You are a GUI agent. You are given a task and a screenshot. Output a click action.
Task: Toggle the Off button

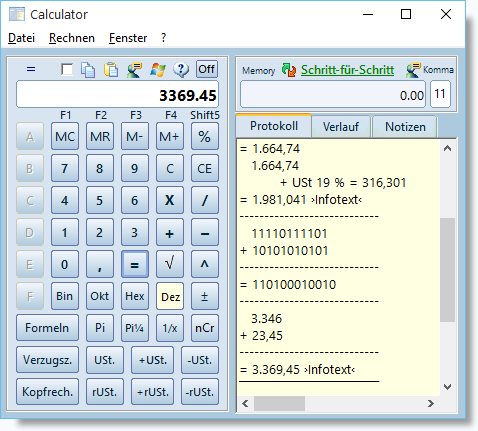coord(207,69)
